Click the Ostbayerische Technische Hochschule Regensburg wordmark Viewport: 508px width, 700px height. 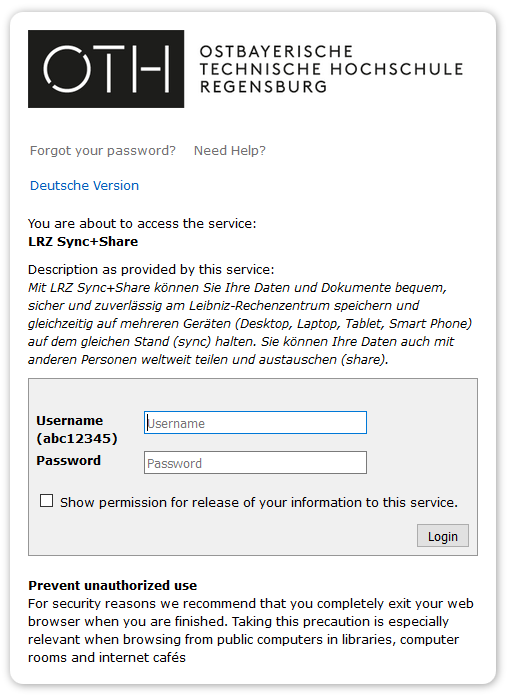[x=331, y=69]
